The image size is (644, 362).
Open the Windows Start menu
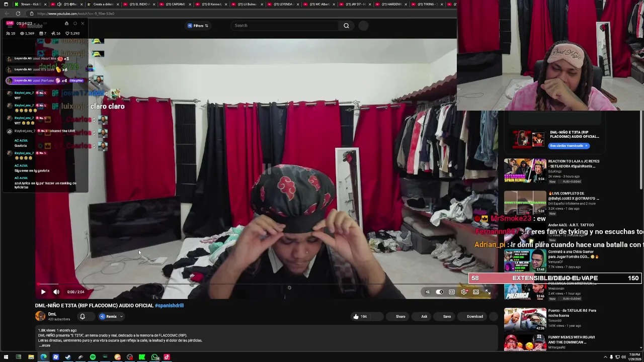[x=6, y=357]
